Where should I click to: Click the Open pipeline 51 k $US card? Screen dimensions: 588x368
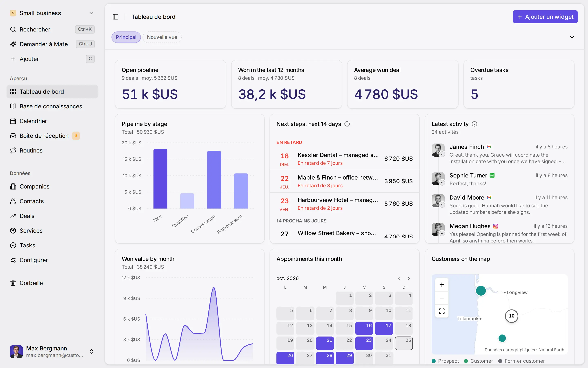click(x=170, y=84)
